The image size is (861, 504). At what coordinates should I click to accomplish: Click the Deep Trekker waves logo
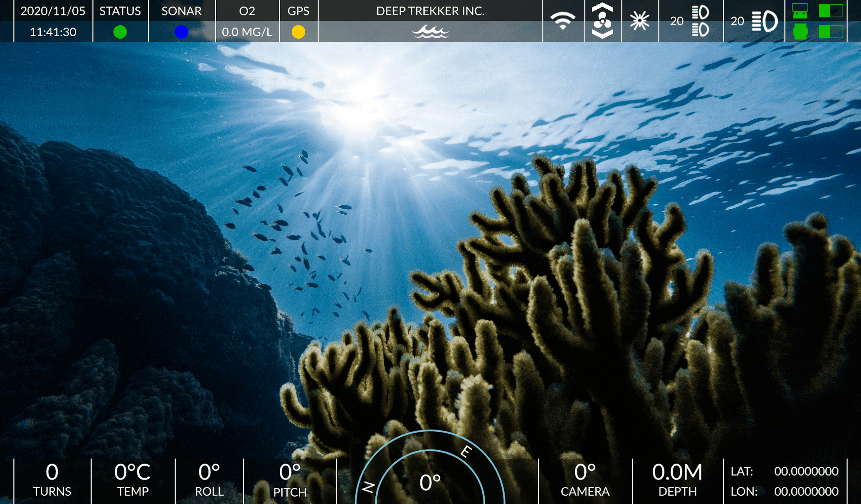[430, 32]
